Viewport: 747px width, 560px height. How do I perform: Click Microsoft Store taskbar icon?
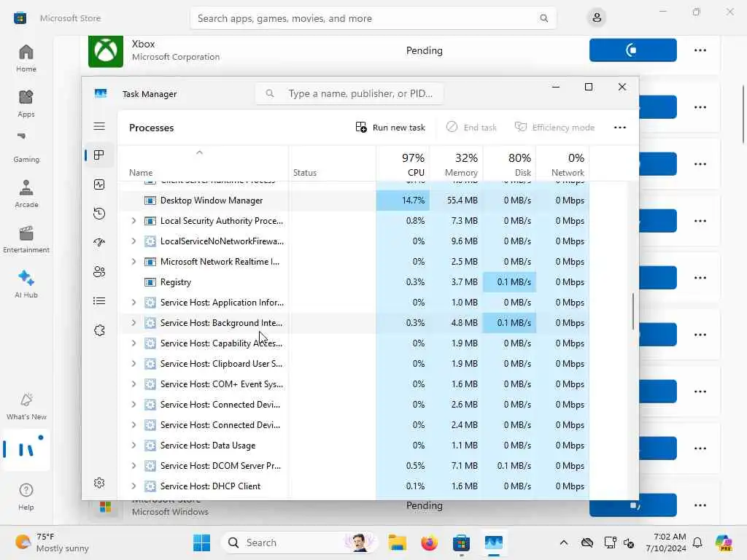[x=461, y=542]
